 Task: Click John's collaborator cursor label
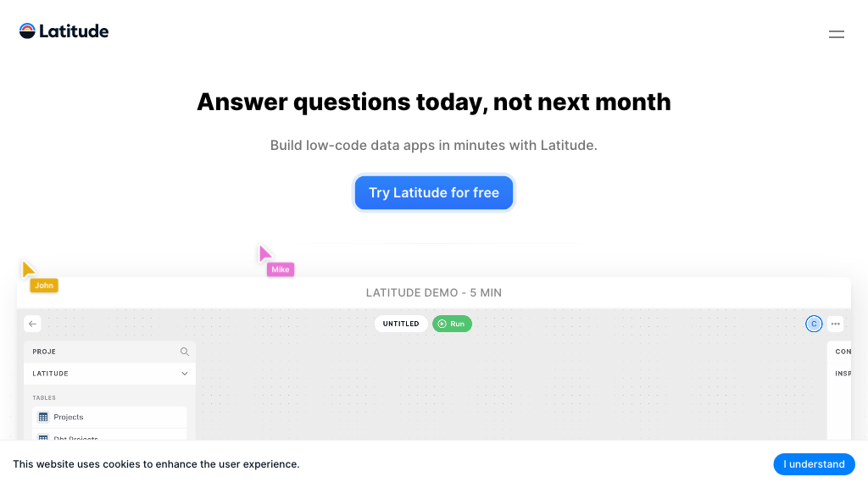click(43, 286)
